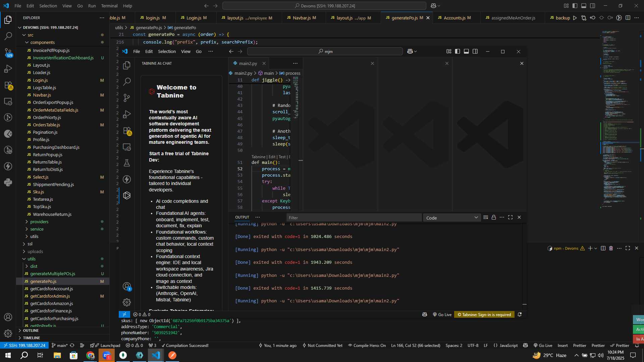This screenshot has width=644, height=362.
Task: Clear the Output panel in mjm window
Action: pyautogui.click(x=485, y=217)
